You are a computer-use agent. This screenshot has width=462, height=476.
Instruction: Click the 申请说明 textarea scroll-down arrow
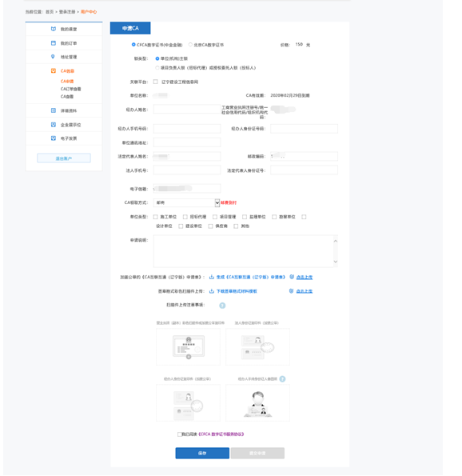[x=336, y=262]
